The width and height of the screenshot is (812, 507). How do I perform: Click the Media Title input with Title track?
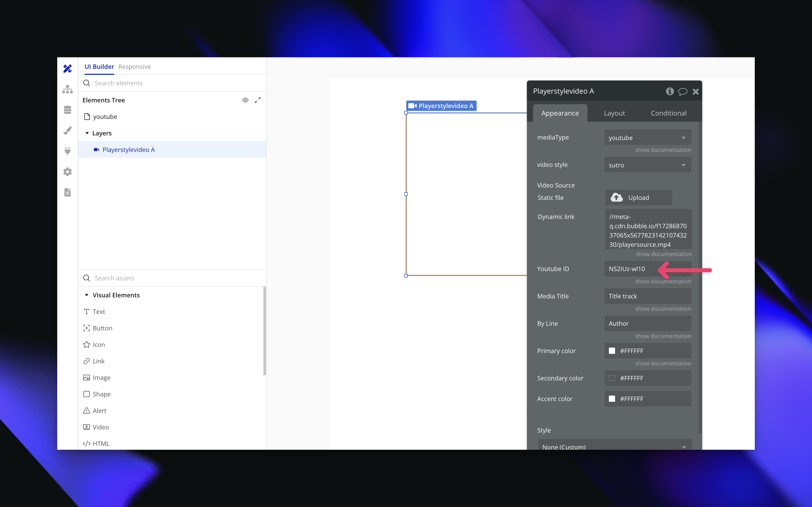[648, 296]
